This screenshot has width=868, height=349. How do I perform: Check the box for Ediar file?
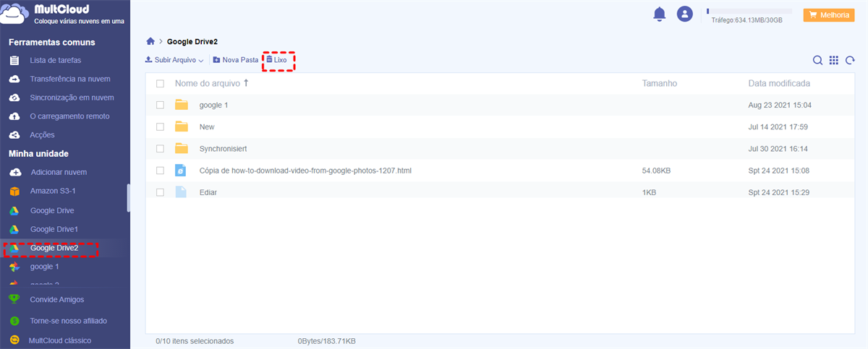coord(161,192)
